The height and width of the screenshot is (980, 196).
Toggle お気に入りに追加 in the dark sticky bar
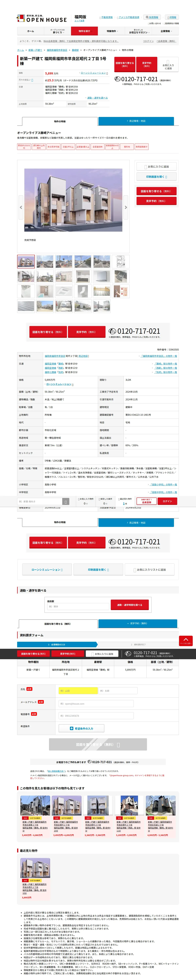tap(102, 654)
